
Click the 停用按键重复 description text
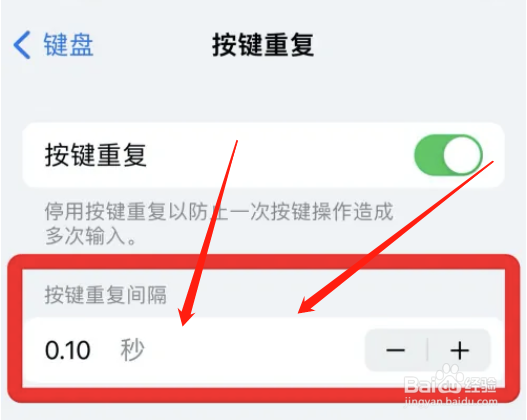click(219, 224)
